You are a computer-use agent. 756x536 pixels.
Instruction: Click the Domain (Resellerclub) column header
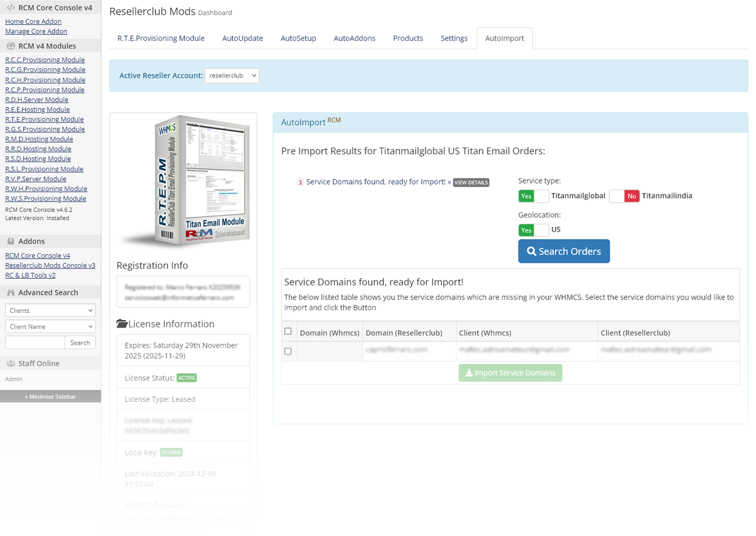coord(409,332)
